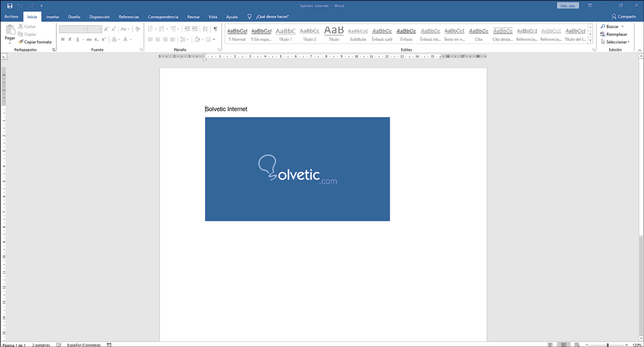Toggle subscript formatting
This screenshot has width=644, height=347.
coord(96,39)
